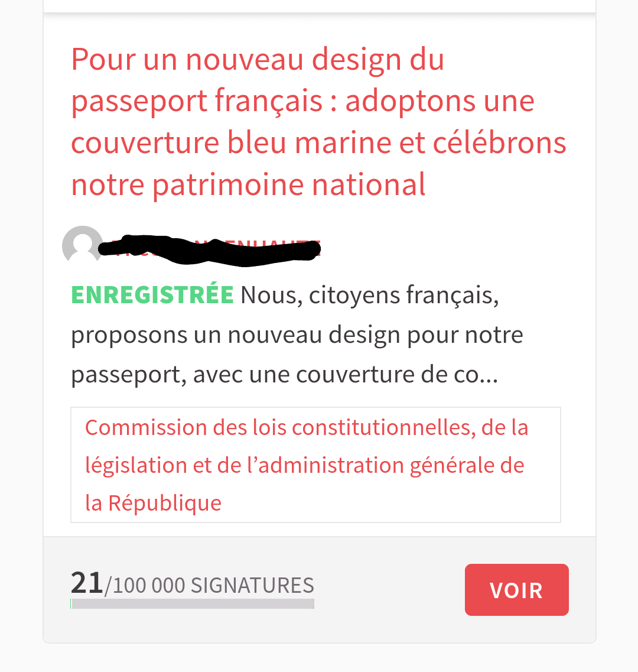Click the "/100 000 SIGNATURES" goal text
This screenshot has width=638, height=672.
pyautogui.click(x=210, y=585)
